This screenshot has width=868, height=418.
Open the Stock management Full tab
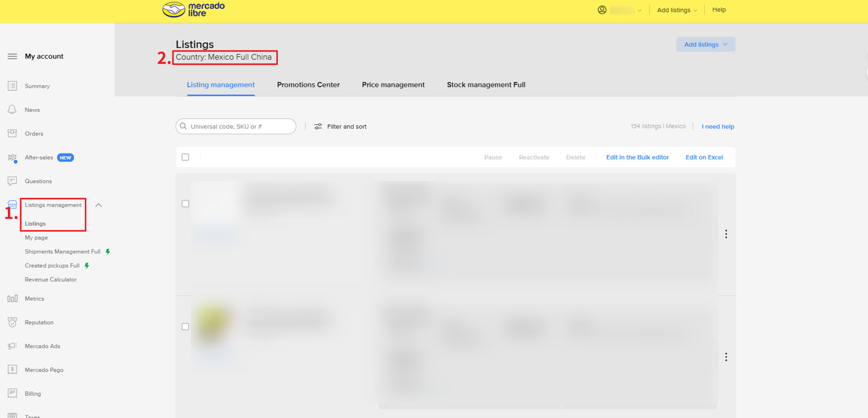(x=486, y=85)
